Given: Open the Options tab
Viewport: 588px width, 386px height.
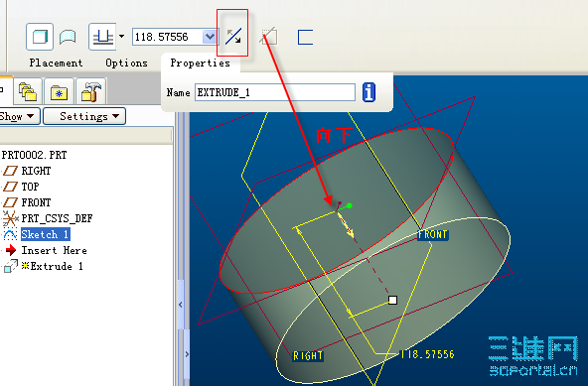Looking at the screenshot, I should tap(127, 63).
